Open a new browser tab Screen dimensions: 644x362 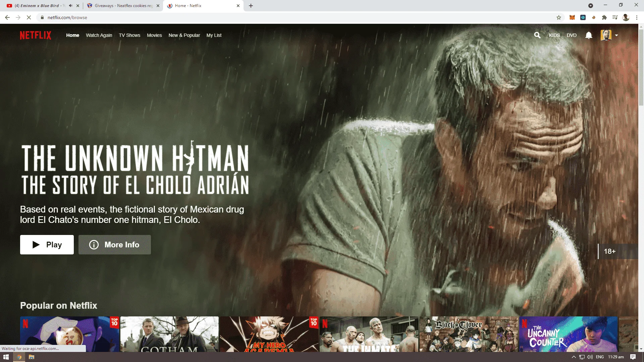[251, 6]
